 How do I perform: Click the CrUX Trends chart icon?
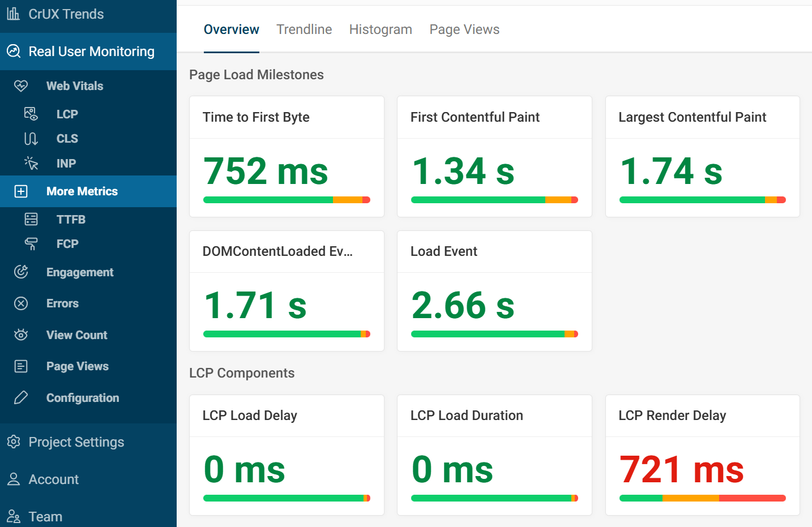click(14, 14)
